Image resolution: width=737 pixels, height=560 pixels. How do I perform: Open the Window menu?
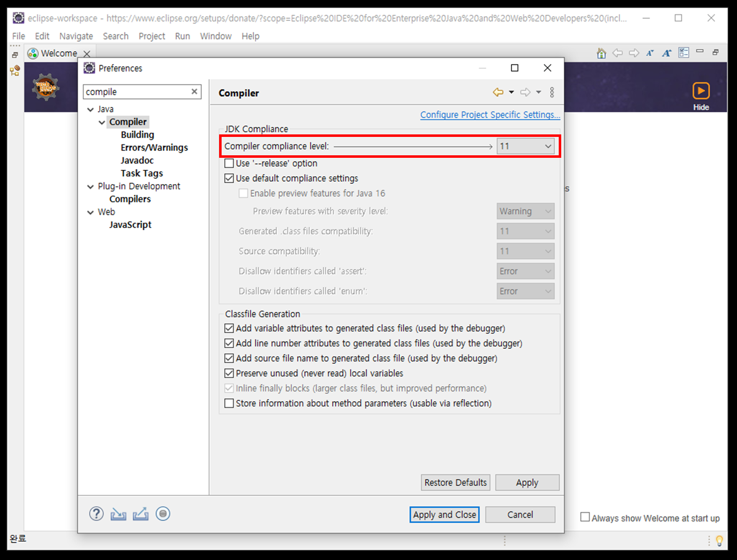[216, 36]
